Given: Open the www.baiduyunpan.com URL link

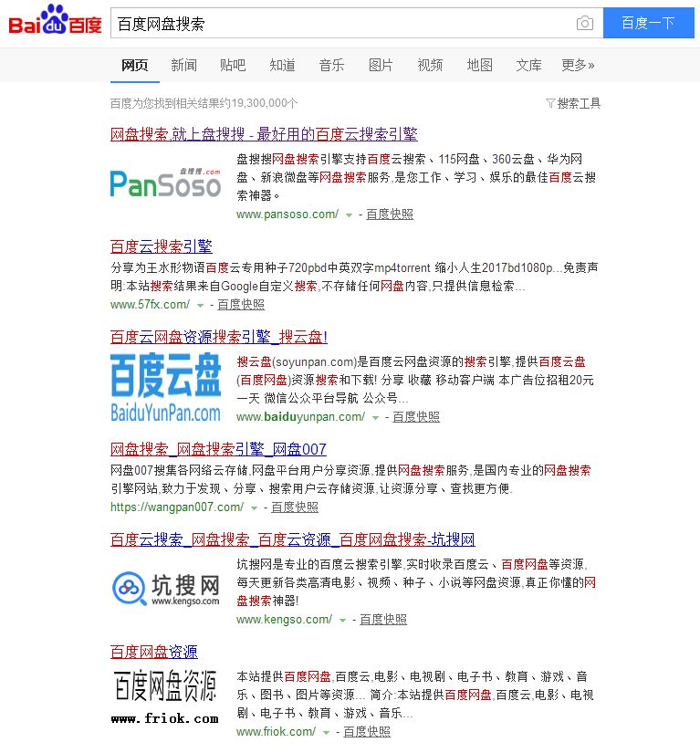Looking at the screenshot, I should (x=301, y=417).
